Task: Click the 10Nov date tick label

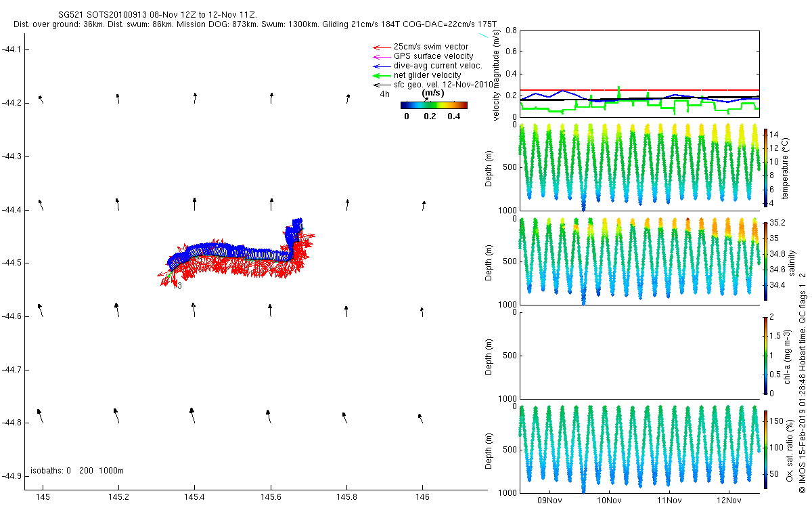Action: pyautogui.click(x=609, y=501)
